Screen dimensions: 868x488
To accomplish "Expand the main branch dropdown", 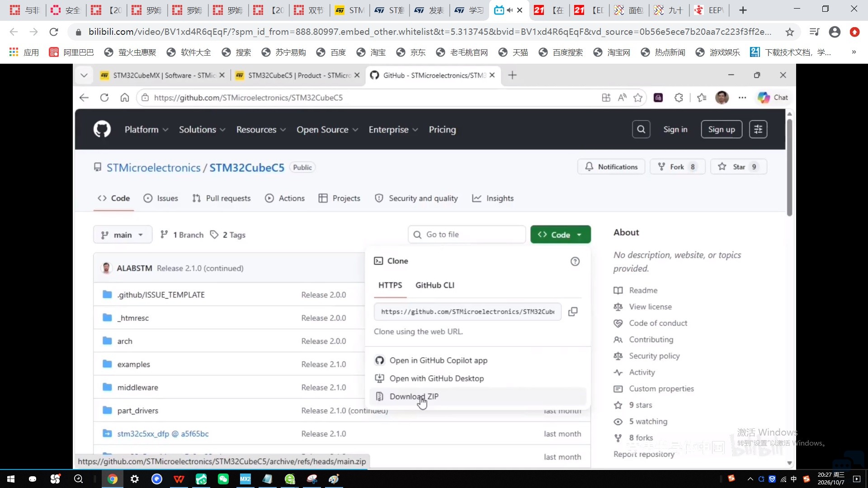I will [123, 235].
